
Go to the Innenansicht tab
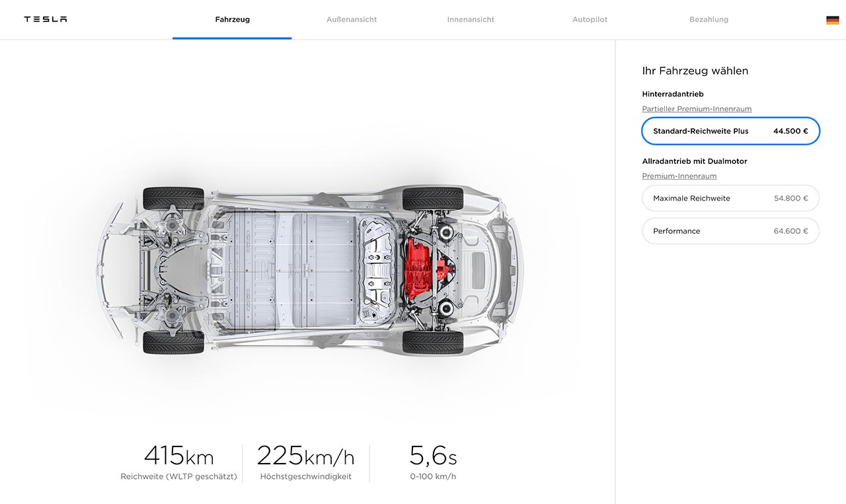471,20
